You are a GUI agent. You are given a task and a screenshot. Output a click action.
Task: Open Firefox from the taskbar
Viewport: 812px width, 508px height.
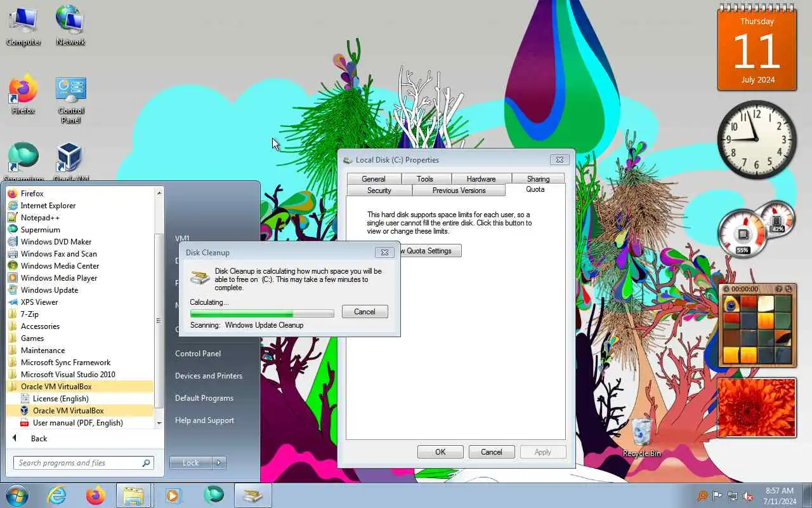coord(96,495)
